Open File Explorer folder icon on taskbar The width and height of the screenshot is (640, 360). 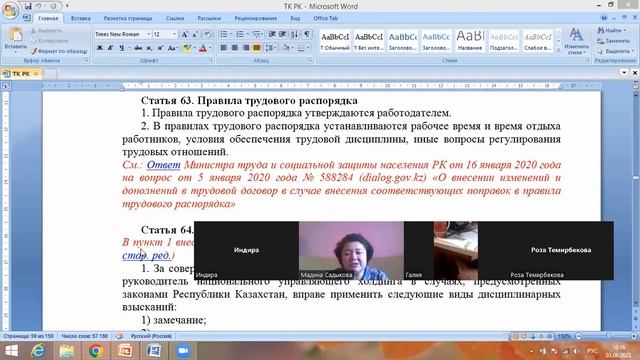click(x=67, y=351)
